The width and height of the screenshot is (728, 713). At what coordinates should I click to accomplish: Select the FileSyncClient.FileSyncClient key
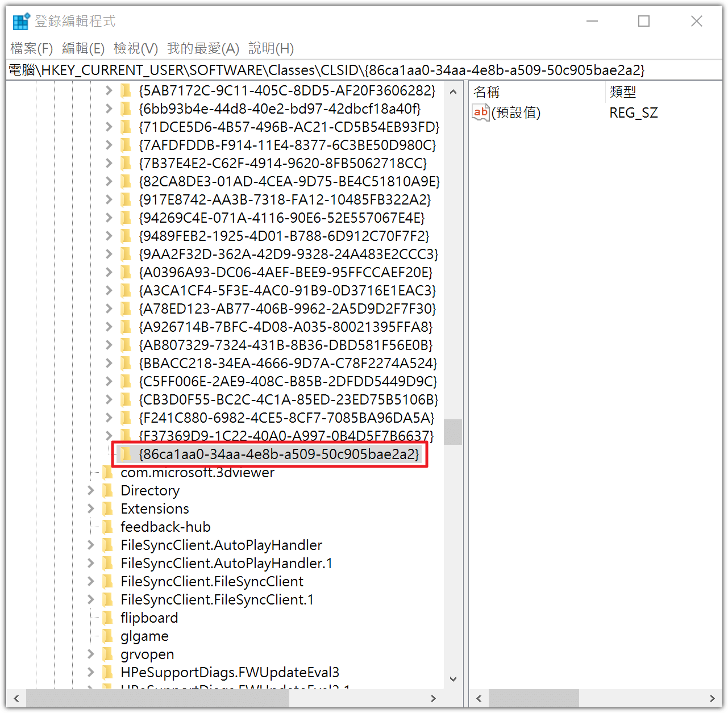tap(212, 581)
